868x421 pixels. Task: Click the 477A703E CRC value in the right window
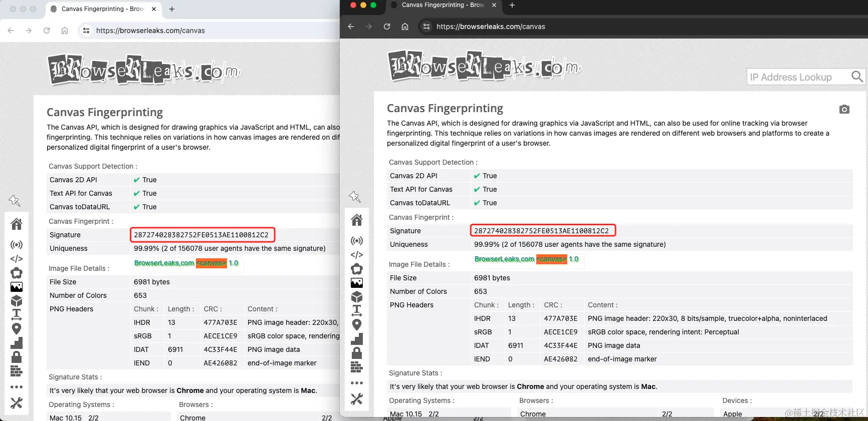coord(561,318)
